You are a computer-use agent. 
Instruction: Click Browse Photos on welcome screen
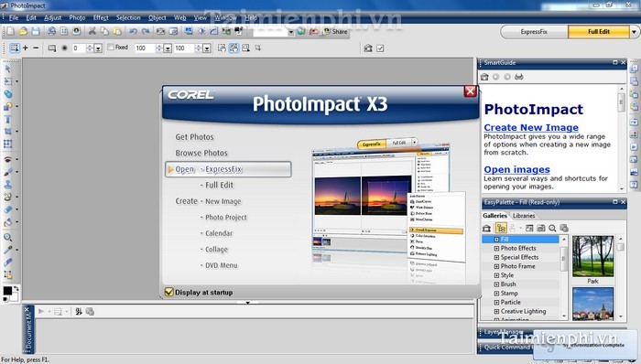(x=201, y=153)
